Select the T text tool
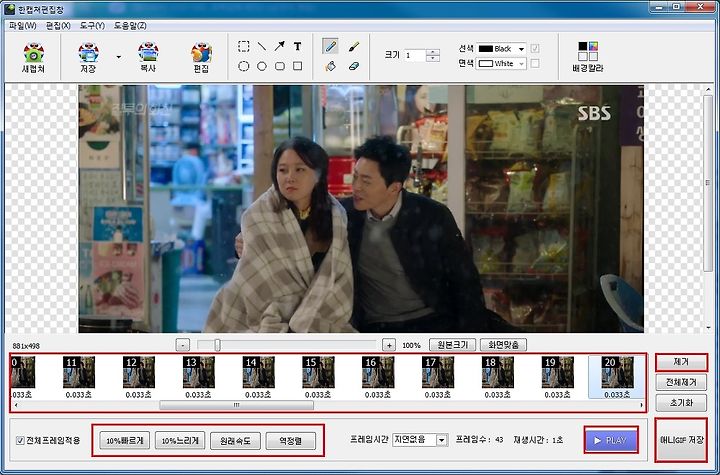 coord(298,46)
